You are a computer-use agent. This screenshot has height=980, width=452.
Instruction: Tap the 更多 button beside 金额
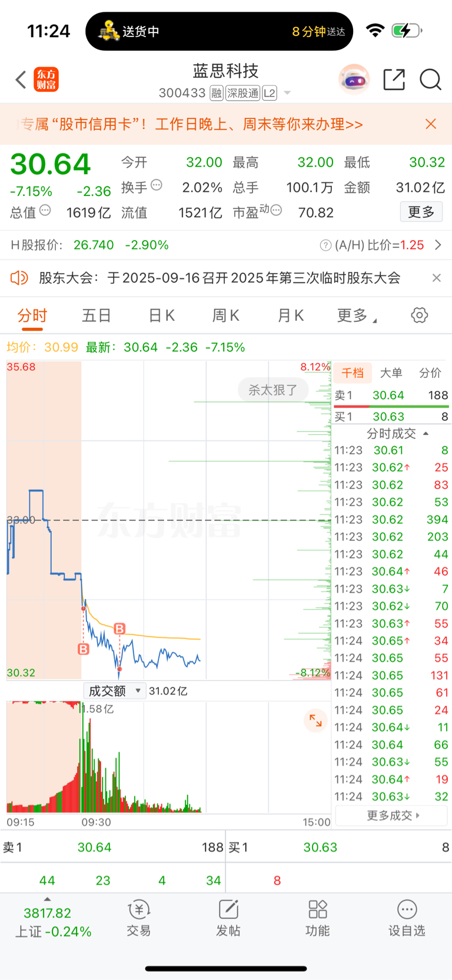tap(421, 212)
